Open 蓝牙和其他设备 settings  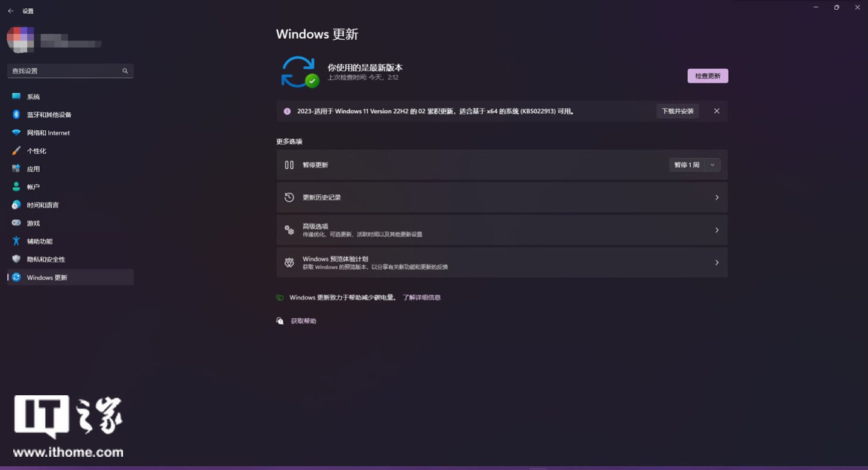tap(71, 114)
